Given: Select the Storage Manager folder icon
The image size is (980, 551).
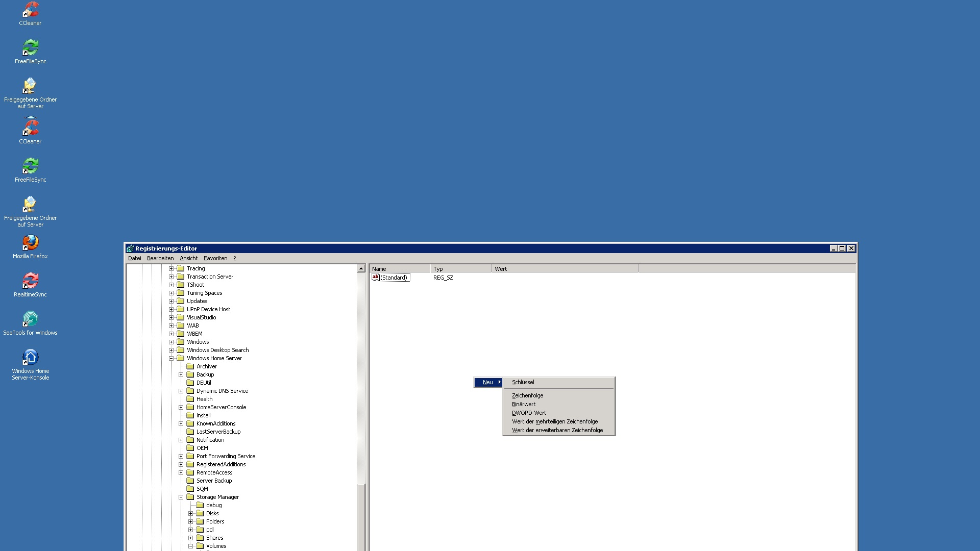Looking at the screenshot, I should coord(190,497).
